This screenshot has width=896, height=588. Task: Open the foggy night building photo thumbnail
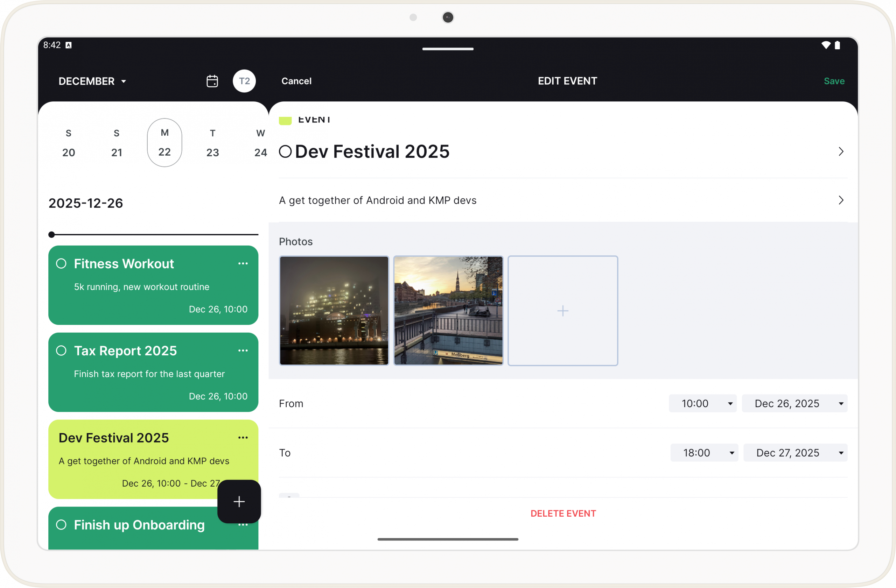point(334,311)
